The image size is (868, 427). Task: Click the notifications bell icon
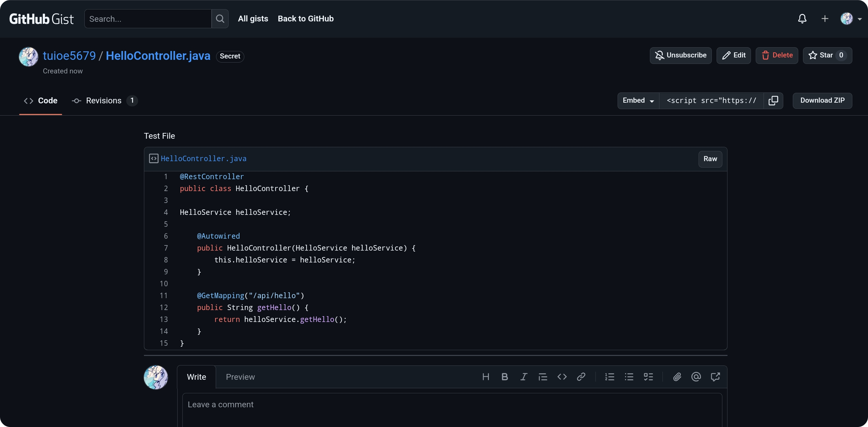point(802,19)
